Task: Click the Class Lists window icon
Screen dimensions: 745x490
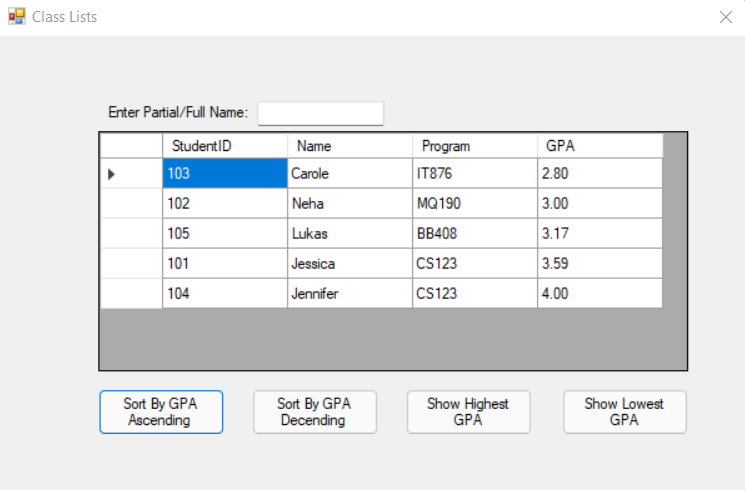Action: (16, 17)
